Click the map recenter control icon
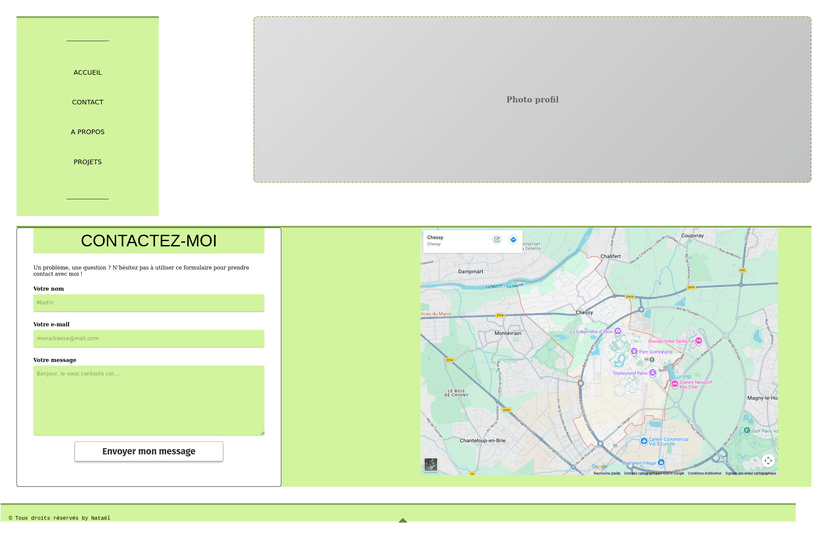The image size is (828, 538). tap(768, 460)
